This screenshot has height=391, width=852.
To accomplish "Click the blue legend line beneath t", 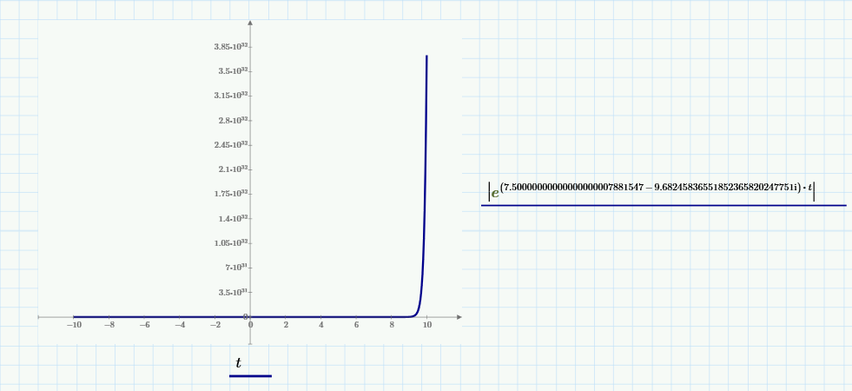I will point(250,376).
